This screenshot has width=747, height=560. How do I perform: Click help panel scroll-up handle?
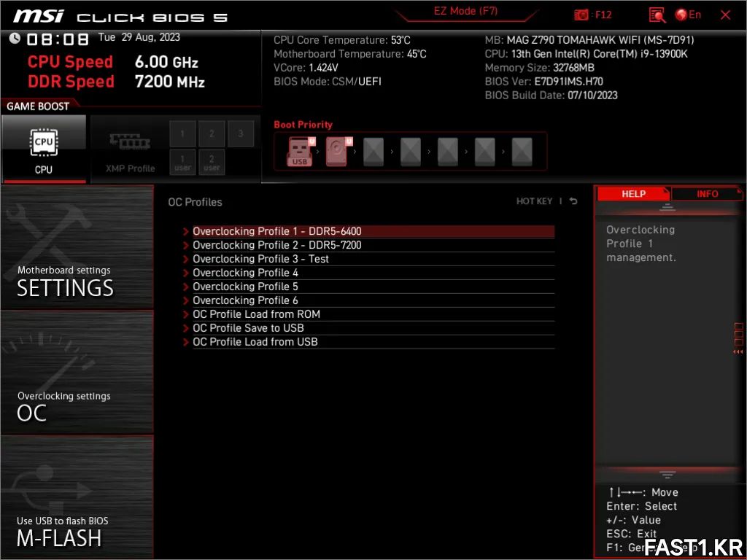pyautogui.click(x=667, y=207)
